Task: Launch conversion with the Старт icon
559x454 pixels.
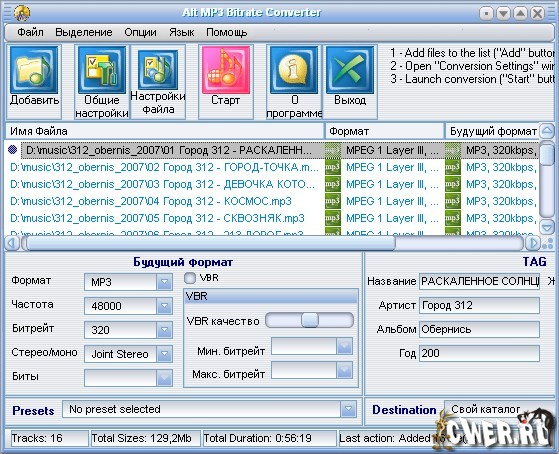Action: pos(226,70)
